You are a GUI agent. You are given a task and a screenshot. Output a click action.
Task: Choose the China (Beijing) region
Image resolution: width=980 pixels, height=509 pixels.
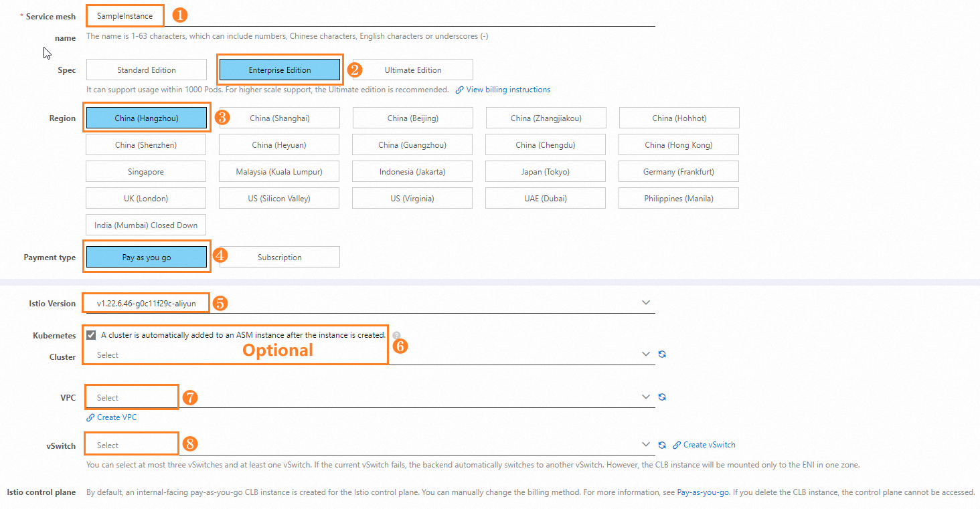(413, 118)
